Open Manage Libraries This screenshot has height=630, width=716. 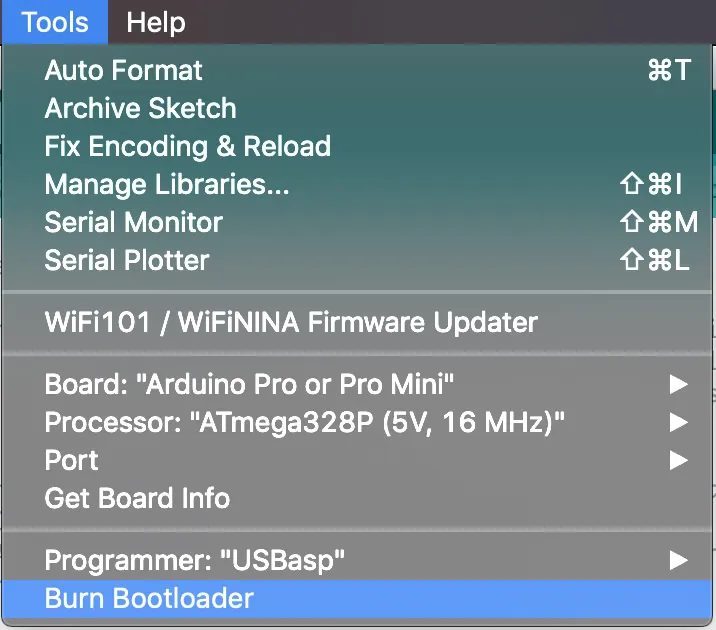(x=166, y=184)
